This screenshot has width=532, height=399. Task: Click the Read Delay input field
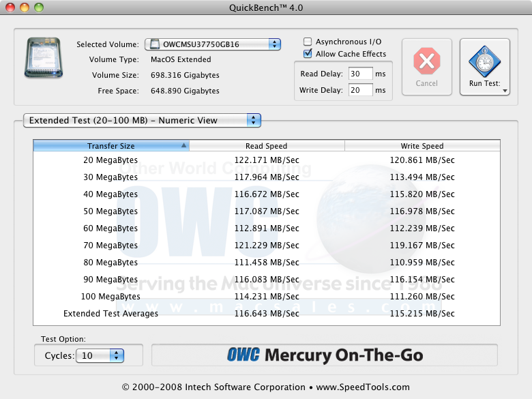359,74
